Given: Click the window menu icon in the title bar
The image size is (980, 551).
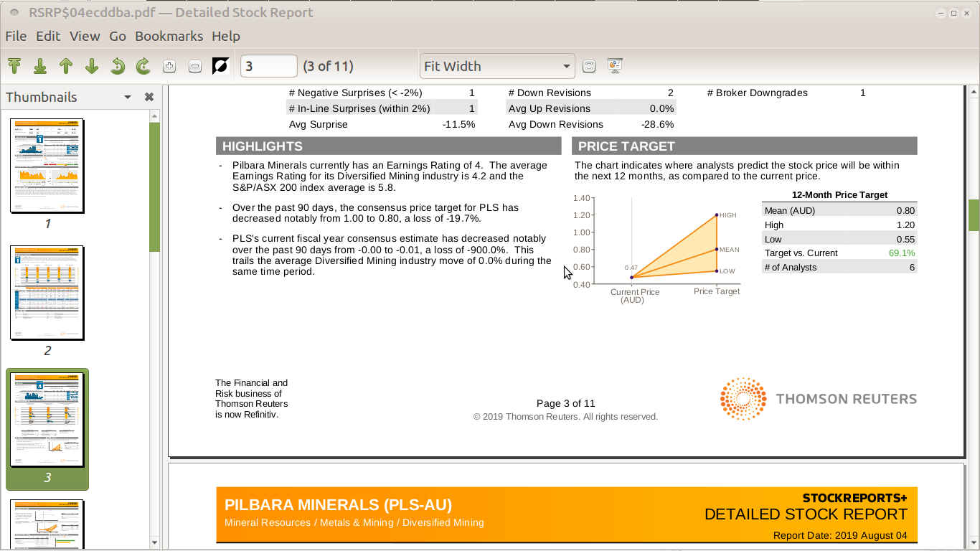Looking at the screenshot, I should coord(14,13).
